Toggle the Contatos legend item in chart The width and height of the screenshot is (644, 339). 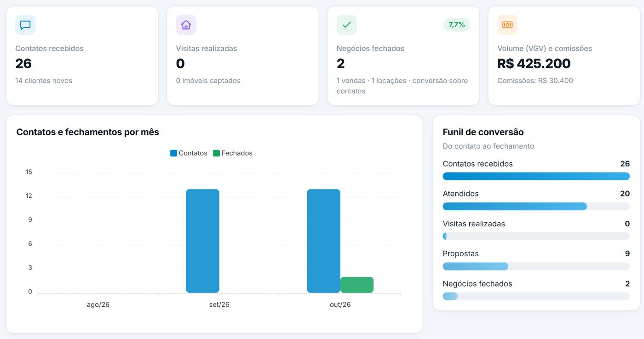tap(189, 153)
